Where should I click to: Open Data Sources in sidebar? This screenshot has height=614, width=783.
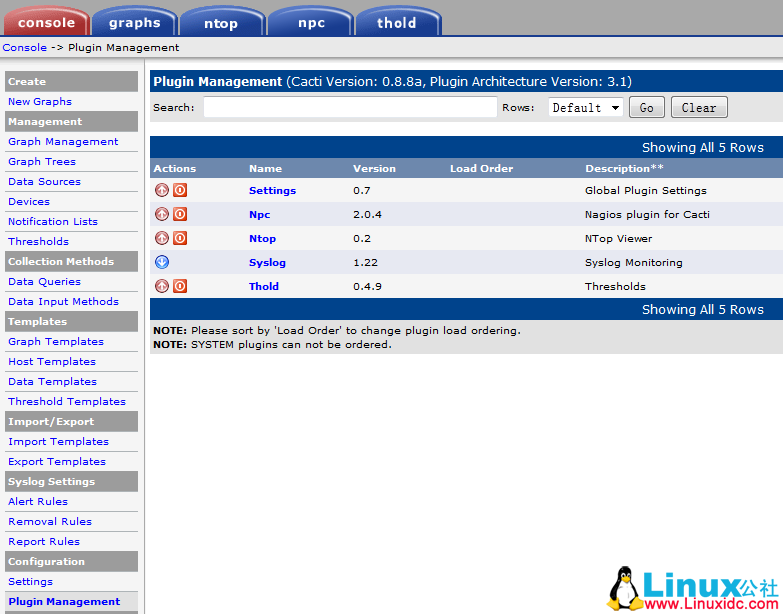tap(44, 181)
